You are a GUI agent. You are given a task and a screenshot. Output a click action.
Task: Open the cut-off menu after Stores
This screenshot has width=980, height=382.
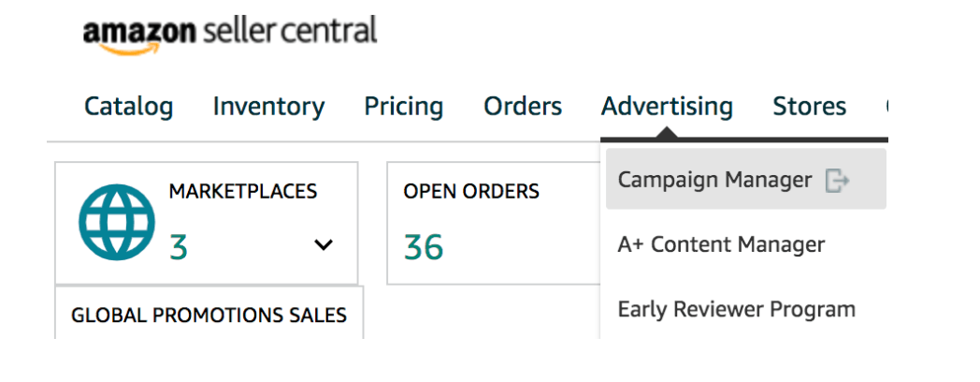click(x=886, y=107)
